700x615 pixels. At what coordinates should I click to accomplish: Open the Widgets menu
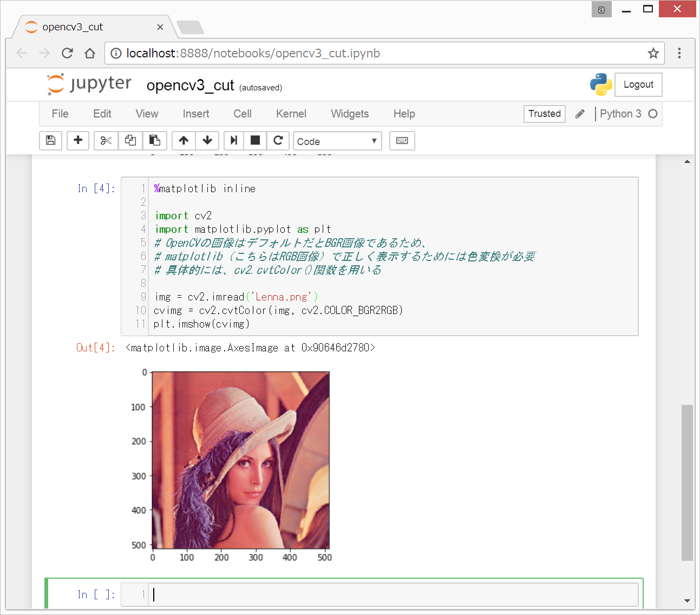point(350,114)
